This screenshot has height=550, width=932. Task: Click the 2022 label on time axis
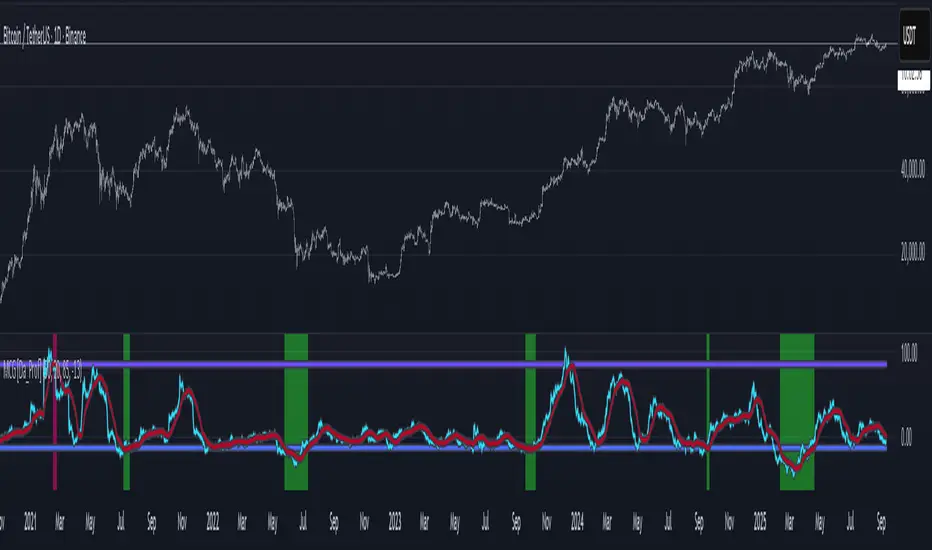pyautogui.click(x=213, y=523)
